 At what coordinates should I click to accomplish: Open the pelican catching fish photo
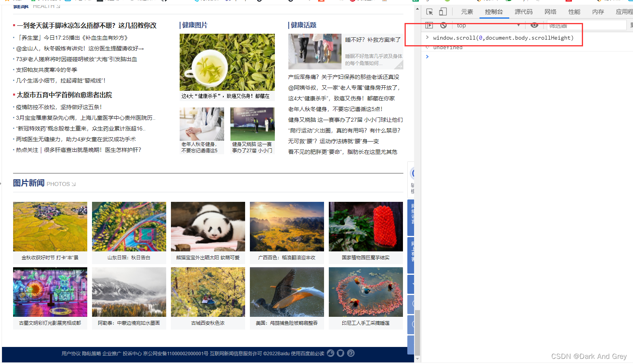287,292
